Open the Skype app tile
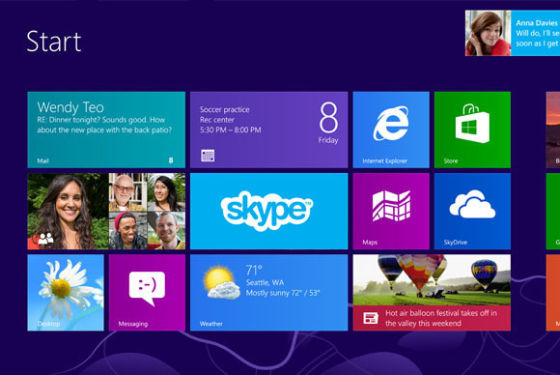560x375 pixels. click(x=269, y=211)
